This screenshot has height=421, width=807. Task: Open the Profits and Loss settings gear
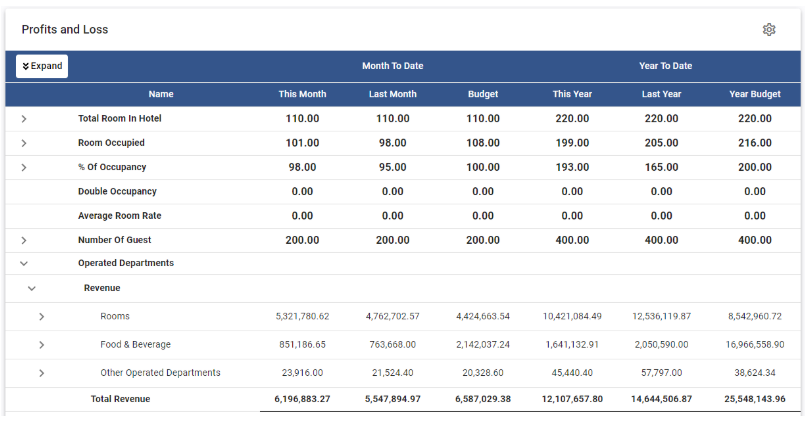point(769,30)
